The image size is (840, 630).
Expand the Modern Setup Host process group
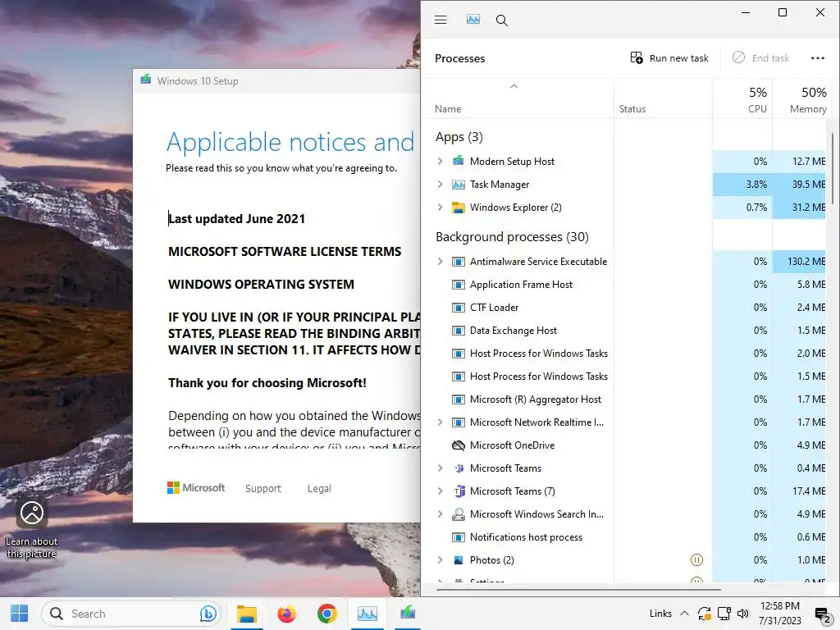[440, 161]
